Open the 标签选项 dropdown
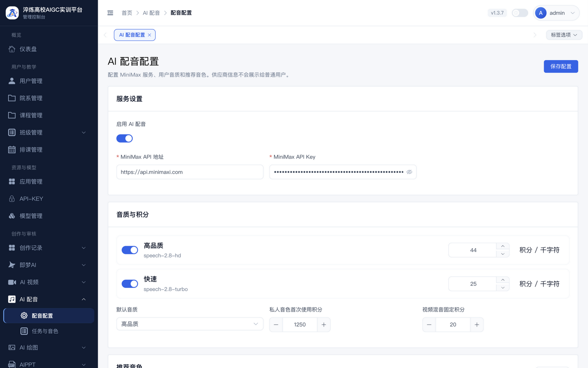The height and width of the screenshot is (368, 588). pyautogui.click(x=564, y=35)
